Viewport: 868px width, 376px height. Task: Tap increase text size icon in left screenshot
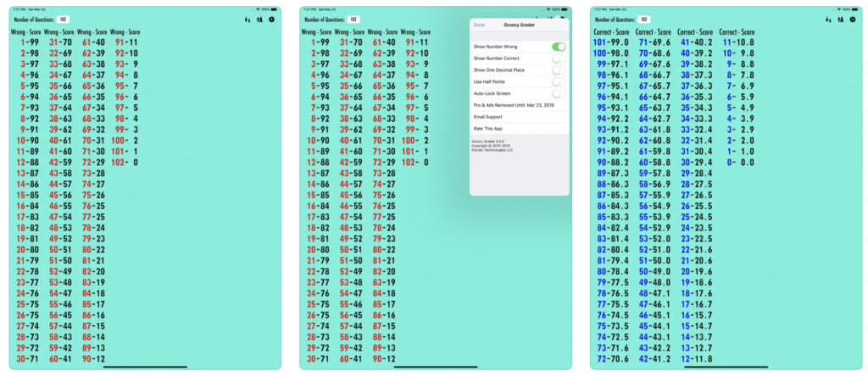(259, 19)
